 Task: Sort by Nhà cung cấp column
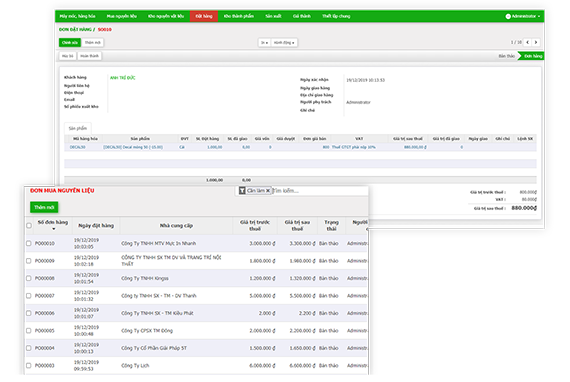tap(176, 226)
